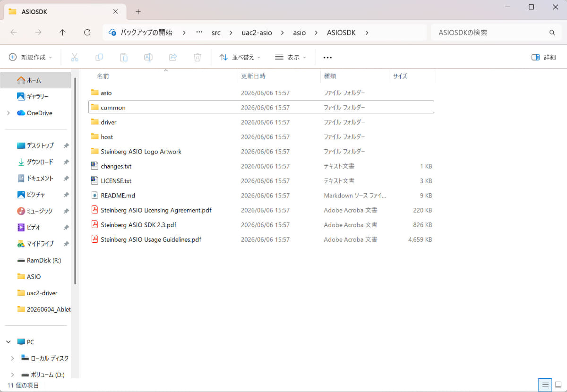
Task: Sort by Name column header
Action: pyautogui.click(x=103, y=76)
